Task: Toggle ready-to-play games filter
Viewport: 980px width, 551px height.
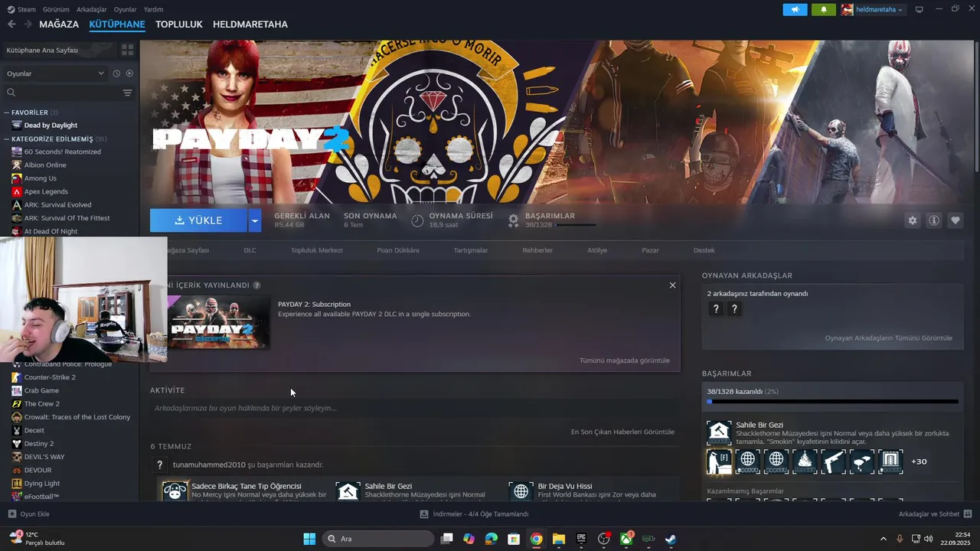Action: [129, 73]
